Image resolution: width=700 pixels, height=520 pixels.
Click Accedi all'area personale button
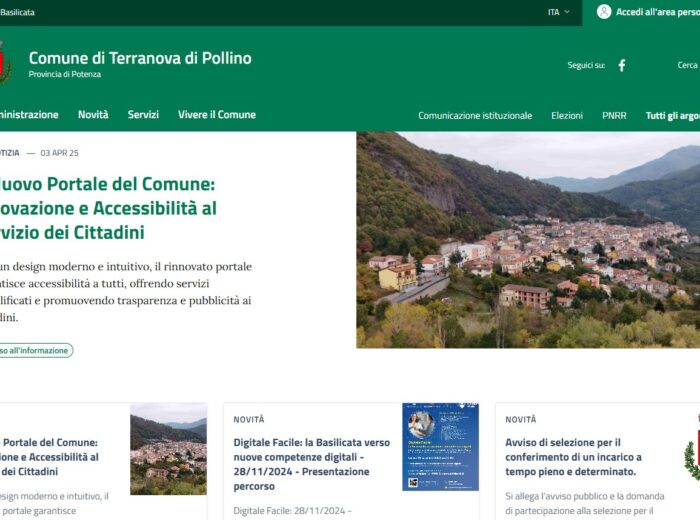click(657, 12)
